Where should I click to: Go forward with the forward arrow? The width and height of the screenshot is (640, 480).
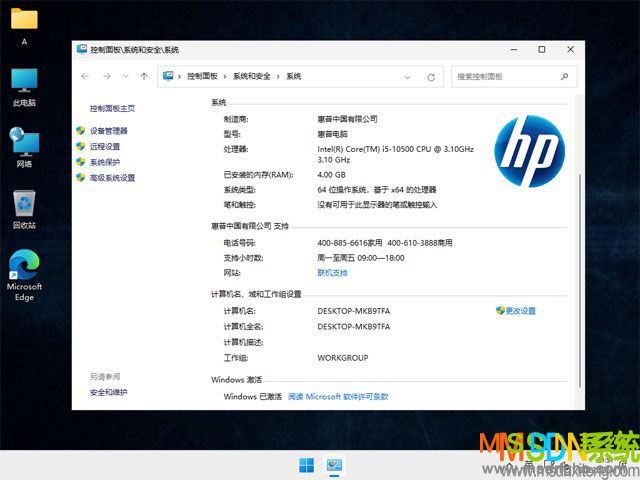pyautogui.click(x=107, y=76)
